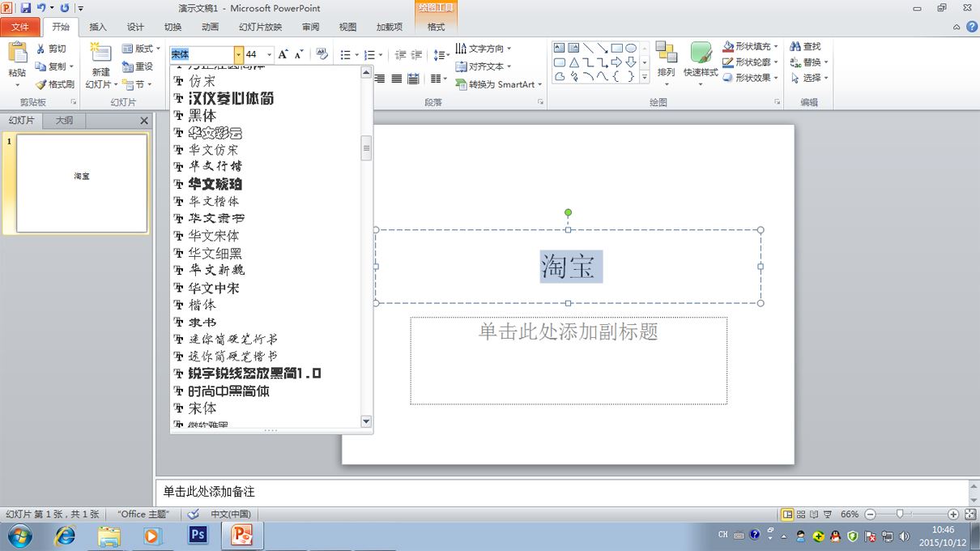Save the presentation from the Quick Access Toolbar
This screenshot has width=980, height=551.
coord(25,8)
